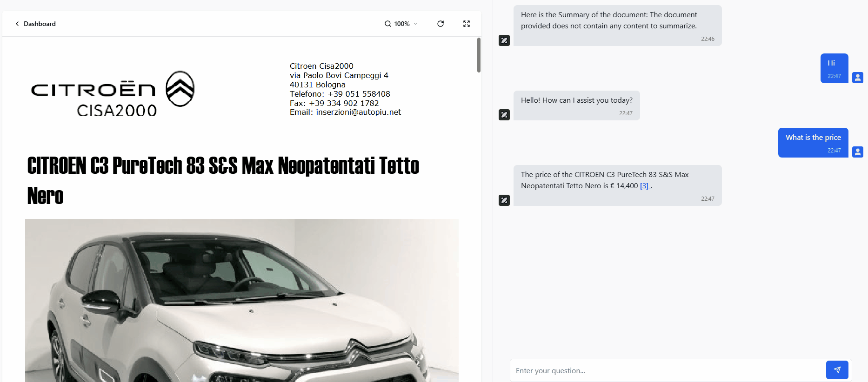Image resolution: width=868 pixels, height=382 pixels.
Task: Click the magnifier zoom icon
Action: [387, 24]
